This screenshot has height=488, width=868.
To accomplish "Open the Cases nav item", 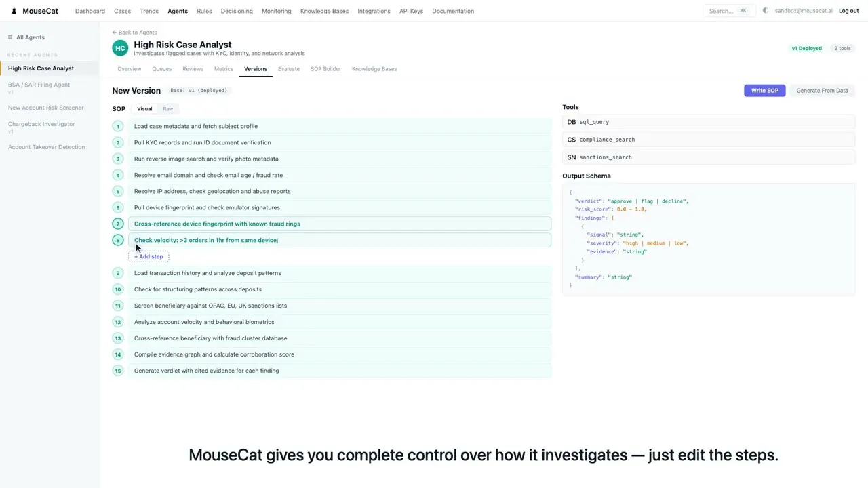I will tap(123, 11).
